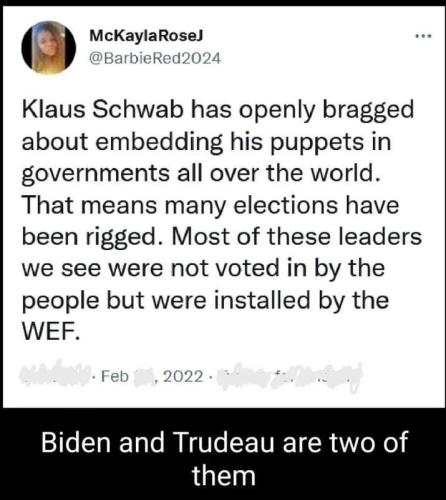Visit the @BarbieRed2024 handle
The image size is (446, 500).
[x=155, y=59]
